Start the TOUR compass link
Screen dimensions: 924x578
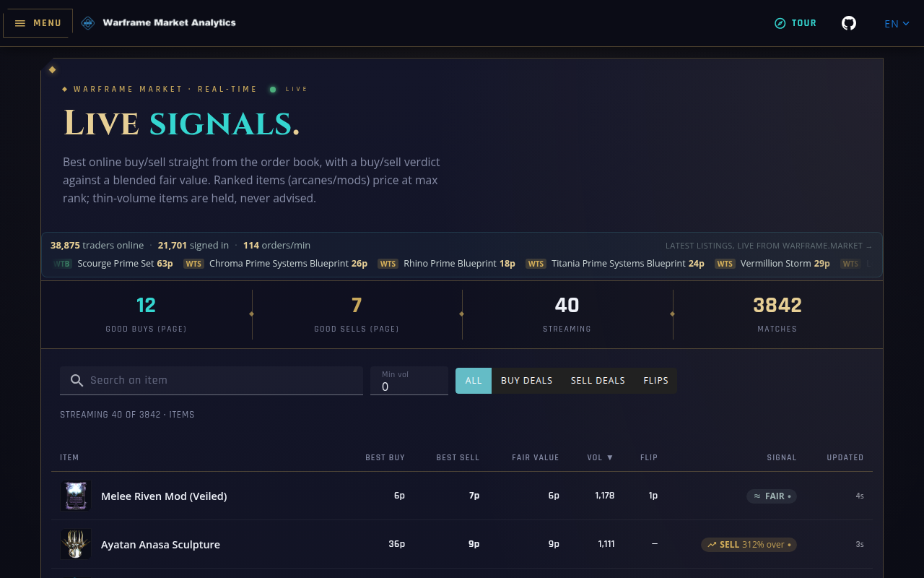coord(796,23)
